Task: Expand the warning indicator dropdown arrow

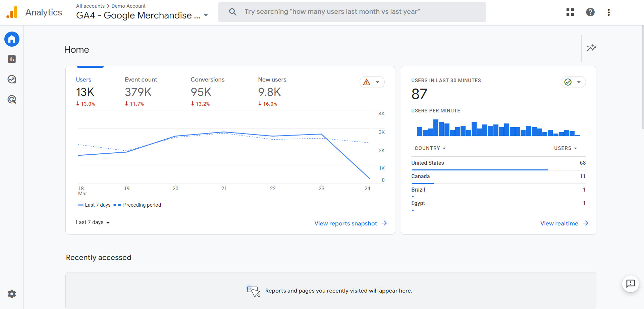Action: pos(378,82)
